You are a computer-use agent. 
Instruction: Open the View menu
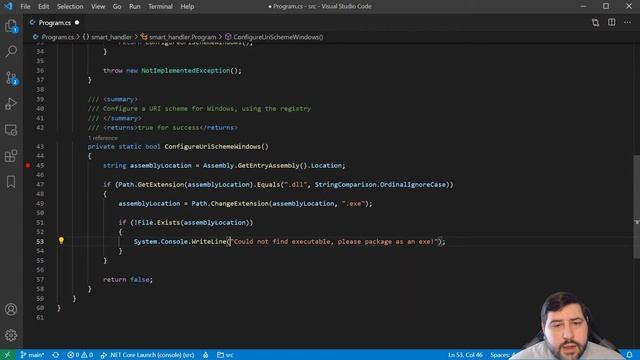[98, 6]
